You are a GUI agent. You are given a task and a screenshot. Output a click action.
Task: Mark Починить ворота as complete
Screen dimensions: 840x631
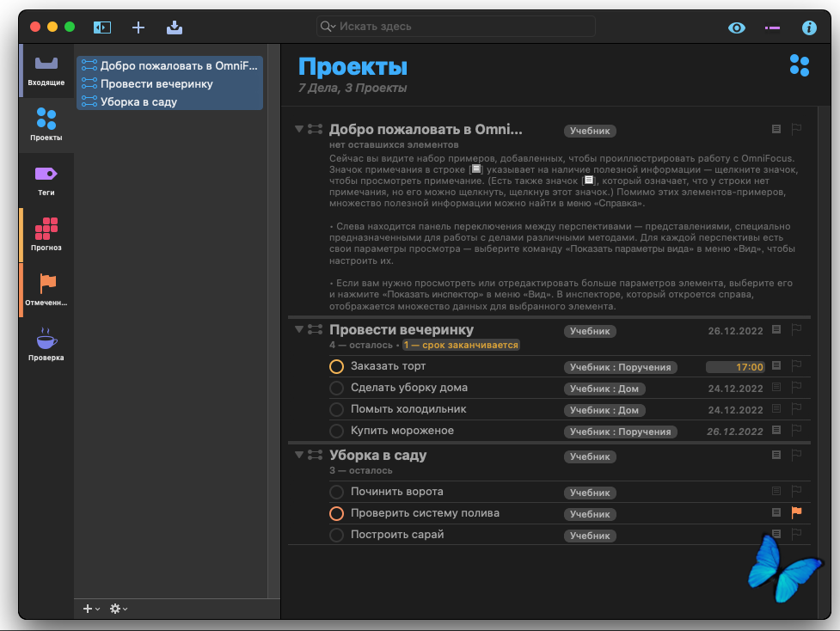click(336, 492)
